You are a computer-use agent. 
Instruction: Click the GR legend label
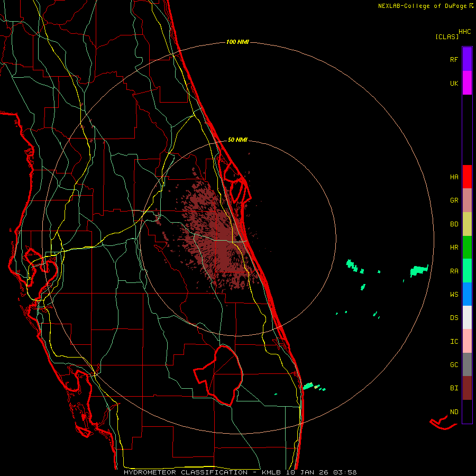pyautogui.click(x=454, y=200)
